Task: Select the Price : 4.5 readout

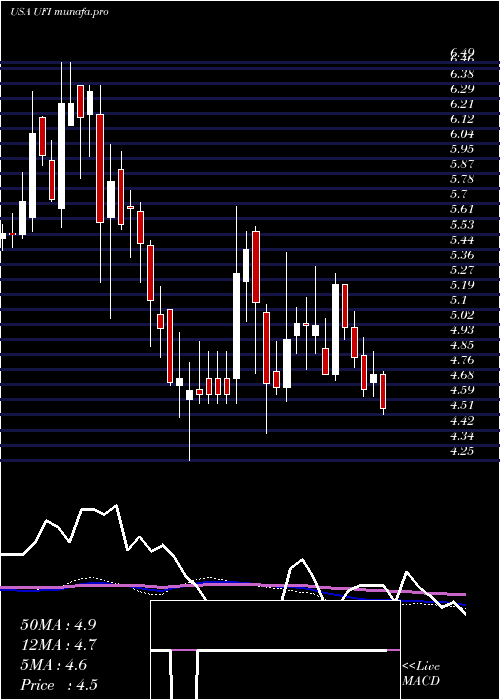Action: (59, 685)
